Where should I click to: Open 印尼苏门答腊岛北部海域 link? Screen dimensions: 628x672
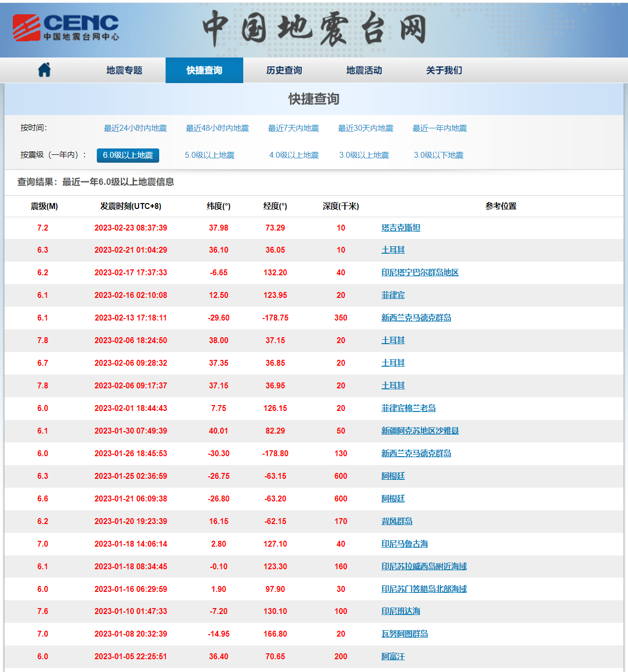click(x=424, y=589)
